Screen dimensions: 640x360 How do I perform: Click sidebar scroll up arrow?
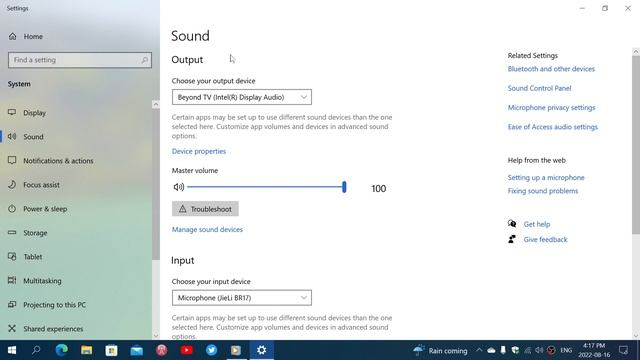pyautogui.click(x=156, y=104)
